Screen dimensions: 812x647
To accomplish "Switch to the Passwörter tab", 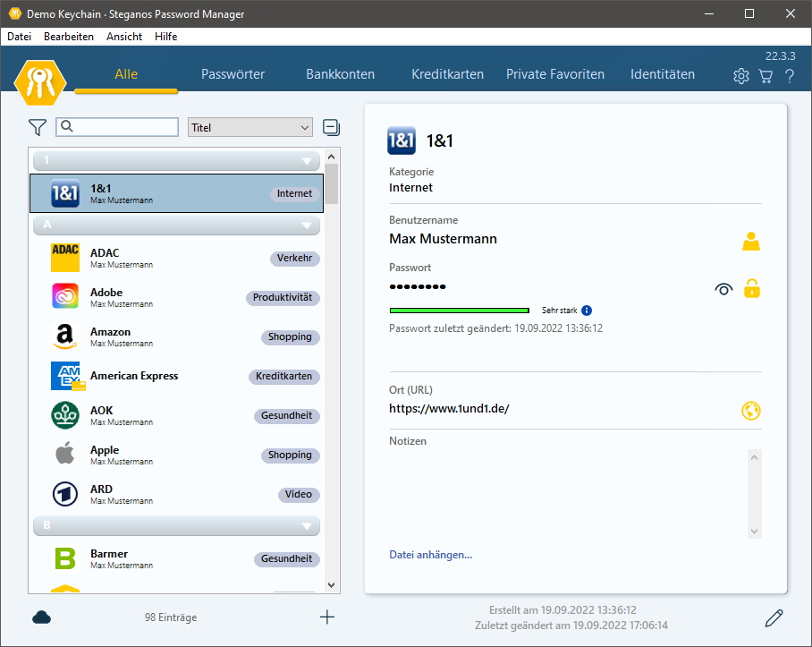I will [x=233, y=74].
